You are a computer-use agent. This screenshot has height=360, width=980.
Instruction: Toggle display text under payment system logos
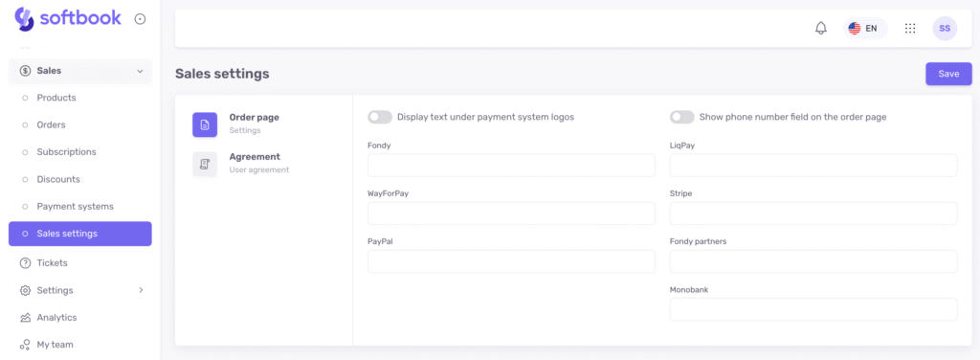379,117
